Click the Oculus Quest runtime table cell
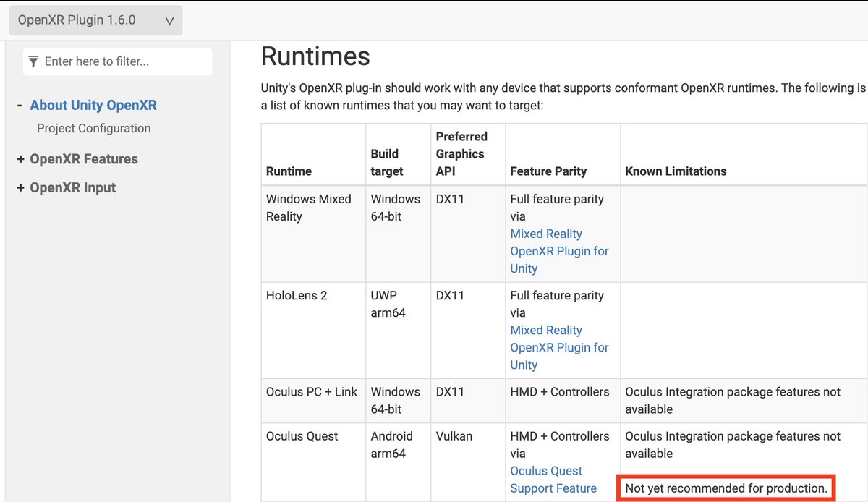Screen dimensions: 868x502 [302, 436]
